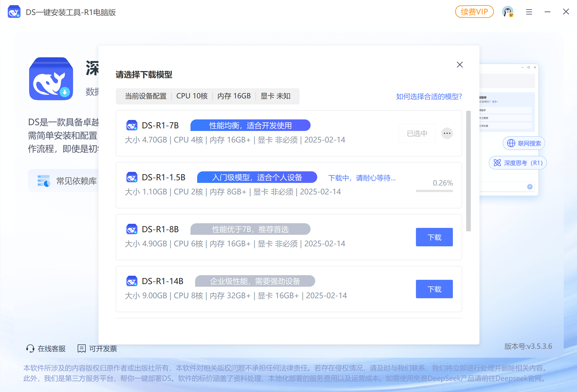Open the user avatar profile icon

point(508,12)
